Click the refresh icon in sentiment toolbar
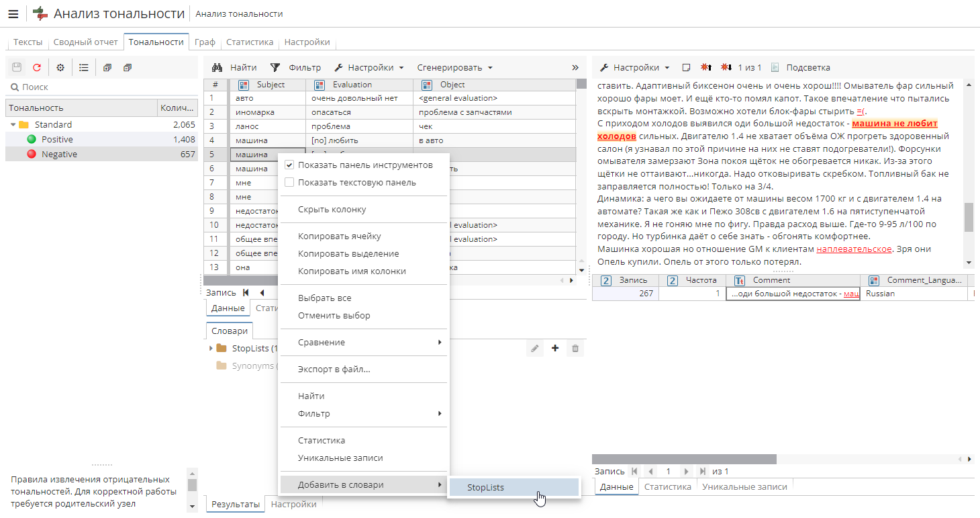 click(x=37, y=67)
